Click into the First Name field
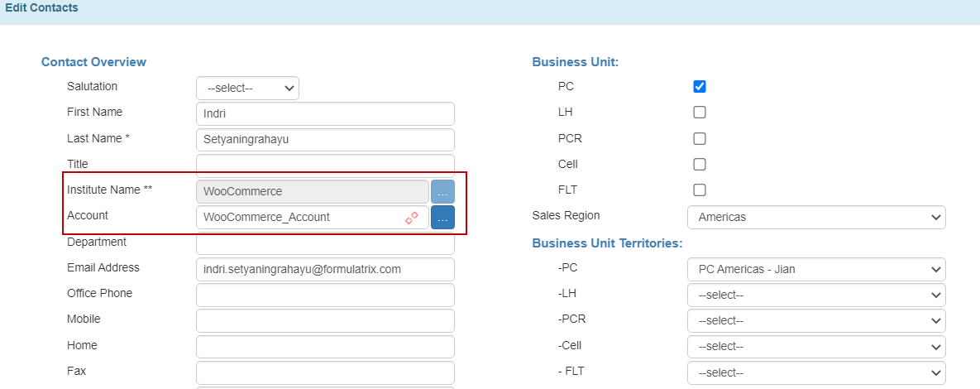The height and width of the screenshot is (389, 980). (x=325, y=114)
